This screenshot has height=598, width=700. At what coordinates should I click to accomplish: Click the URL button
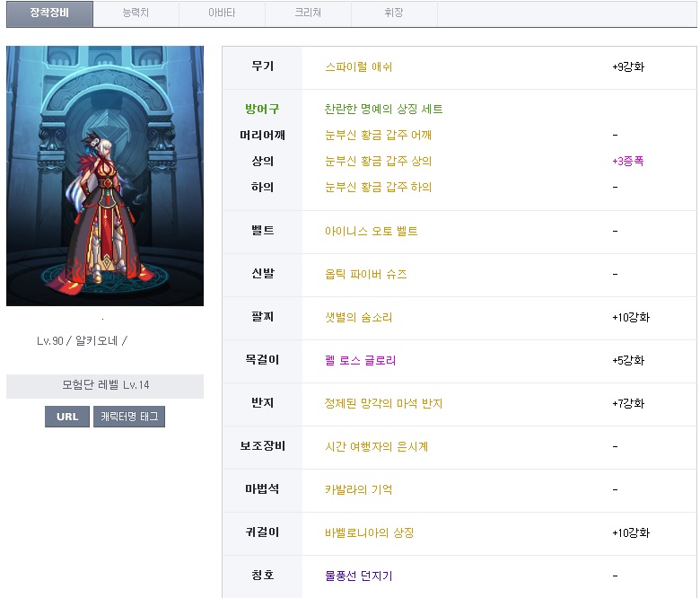point(67,417)
